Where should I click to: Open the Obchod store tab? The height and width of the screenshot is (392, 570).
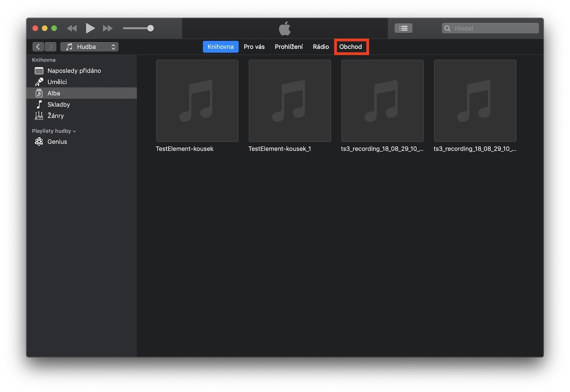pyautogui.click(x=350, y=47)
